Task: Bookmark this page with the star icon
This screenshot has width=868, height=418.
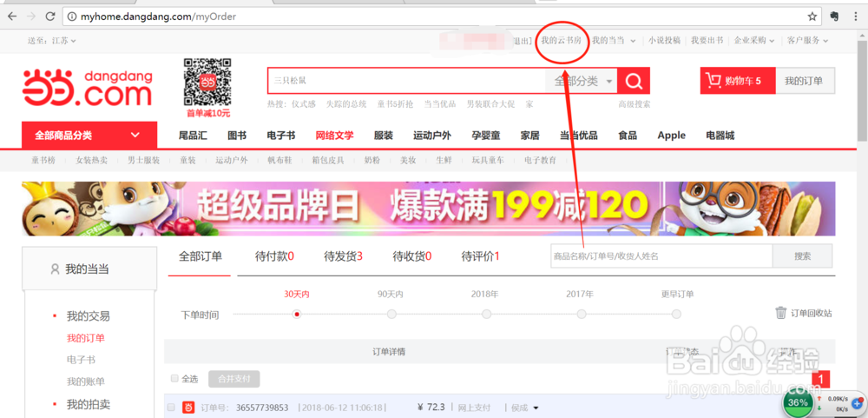Action: (x=812, y=17)
